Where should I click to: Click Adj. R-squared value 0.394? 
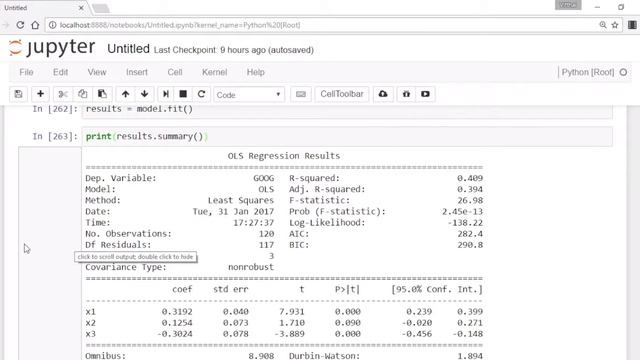click(470, 189)
